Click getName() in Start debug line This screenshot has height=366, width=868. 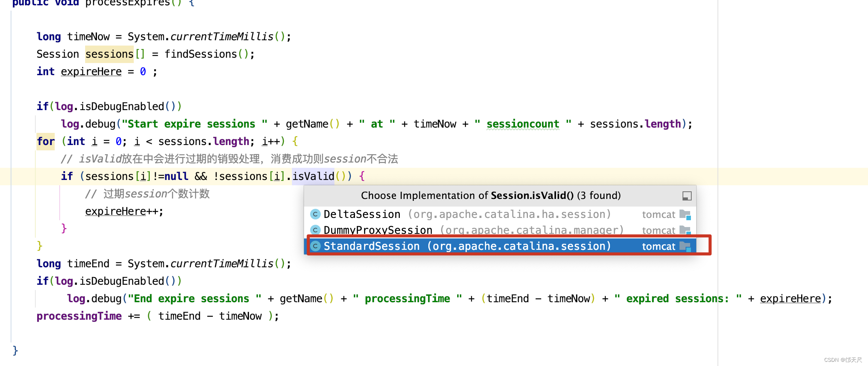pos(312,124)
